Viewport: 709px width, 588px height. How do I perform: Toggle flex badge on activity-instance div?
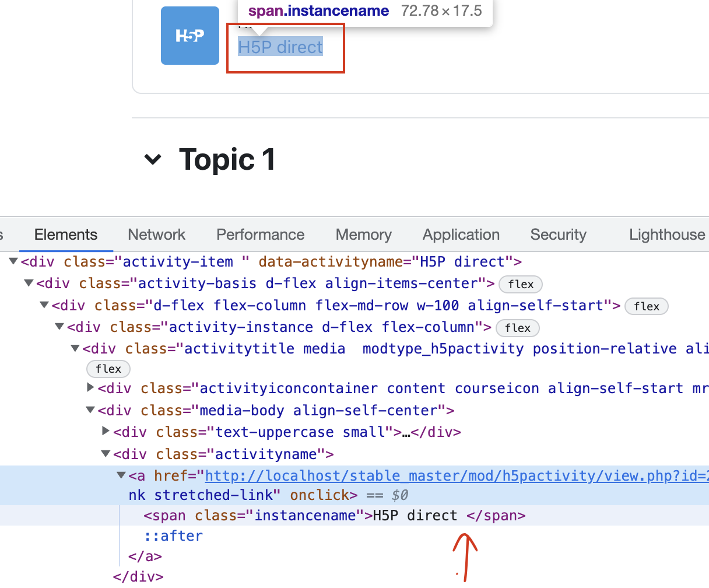tap(518, 328)
